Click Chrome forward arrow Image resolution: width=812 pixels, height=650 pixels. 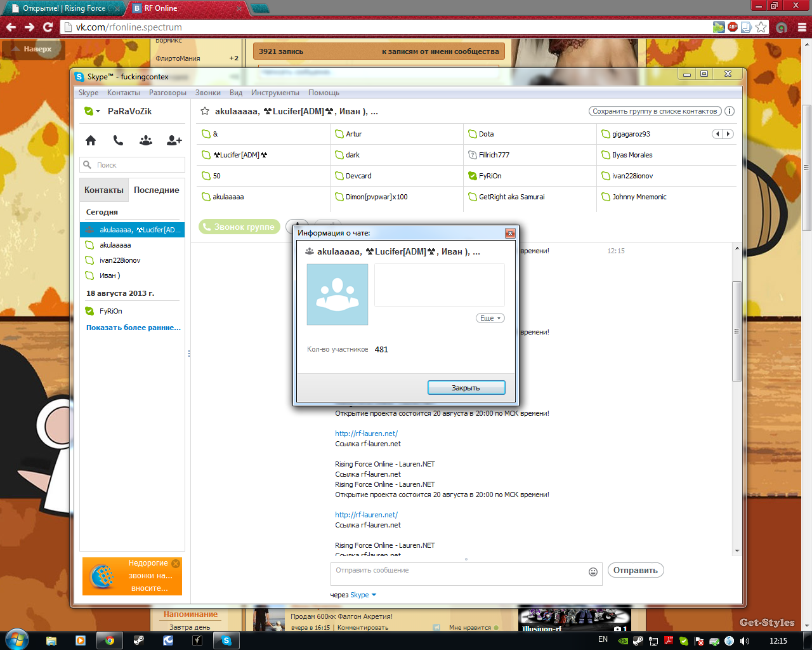(x=29, y=27)
